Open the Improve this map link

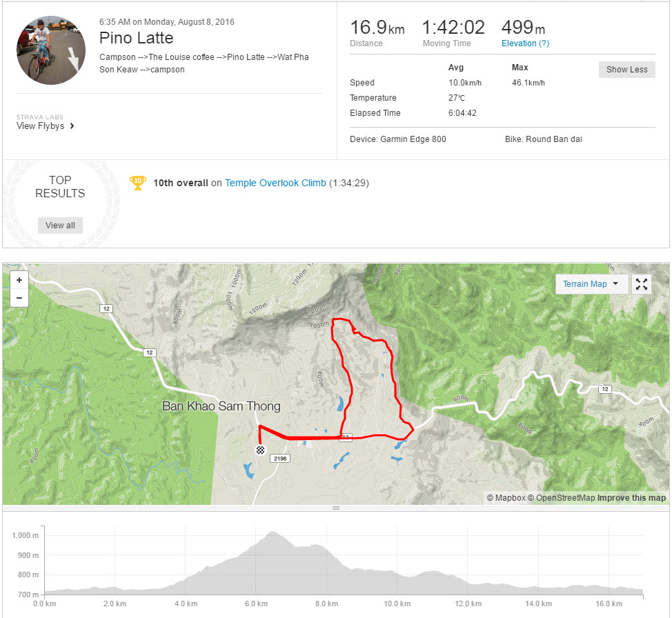coord(631,498)
